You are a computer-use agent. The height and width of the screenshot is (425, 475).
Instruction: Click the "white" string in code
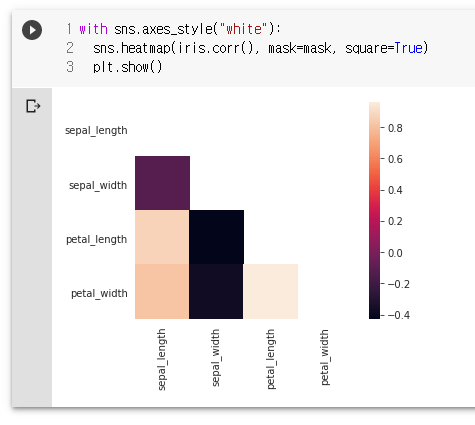(244, 29)
